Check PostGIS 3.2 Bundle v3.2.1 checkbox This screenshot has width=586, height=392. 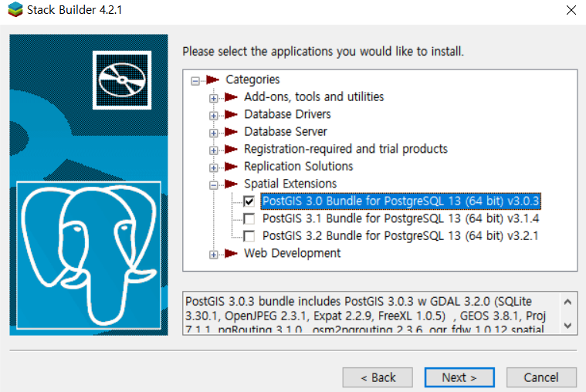click(249, 236)
